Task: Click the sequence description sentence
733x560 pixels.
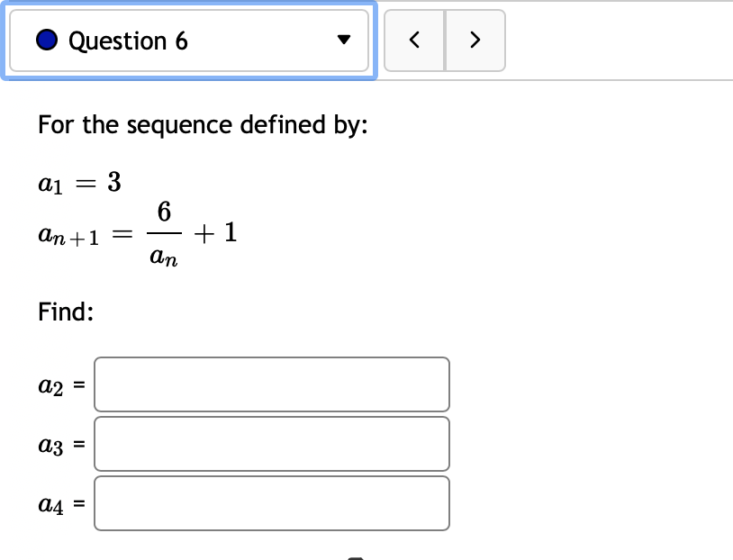Action: pos(202,125)
